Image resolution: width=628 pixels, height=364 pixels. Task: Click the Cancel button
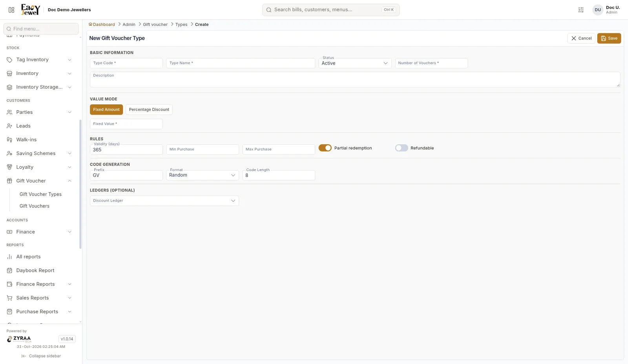pyautogui.click(x=581, y=38)
